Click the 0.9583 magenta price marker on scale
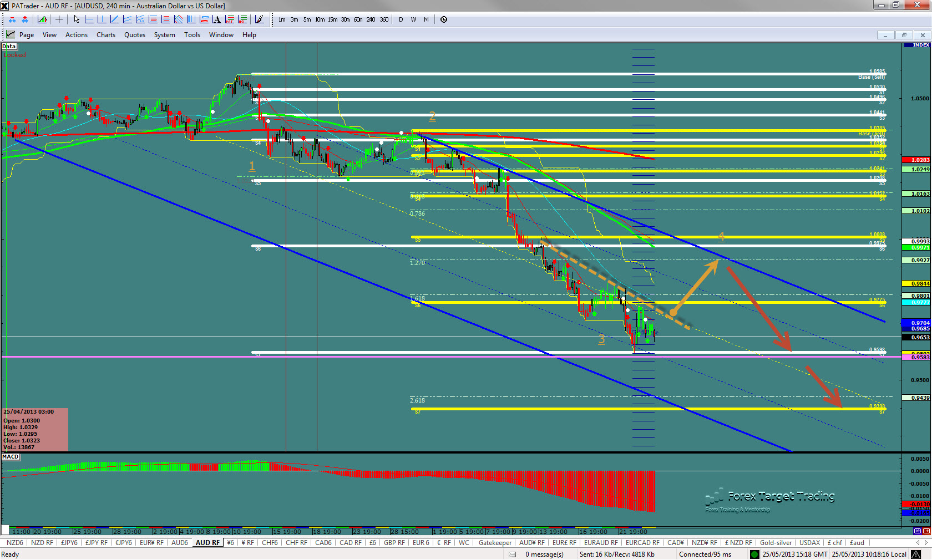This screenshot has width=932, height=560. tap(917, 358)
